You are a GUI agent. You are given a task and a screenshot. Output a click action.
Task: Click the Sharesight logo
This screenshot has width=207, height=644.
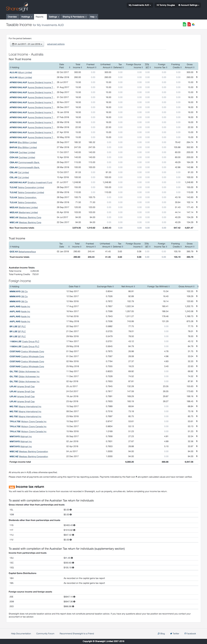pos(17,7)
